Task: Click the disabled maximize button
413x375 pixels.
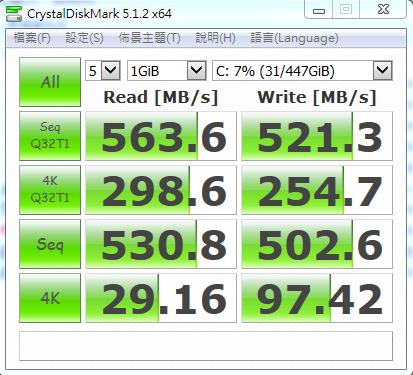Action: [346, 9]
